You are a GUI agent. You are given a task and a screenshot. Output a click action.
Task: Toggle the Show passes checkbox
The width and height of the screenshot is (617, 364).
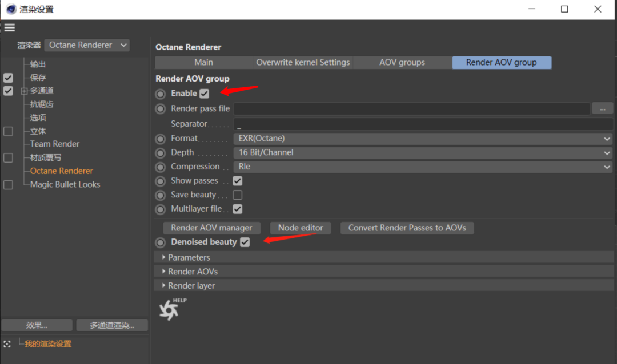point(237,181)
